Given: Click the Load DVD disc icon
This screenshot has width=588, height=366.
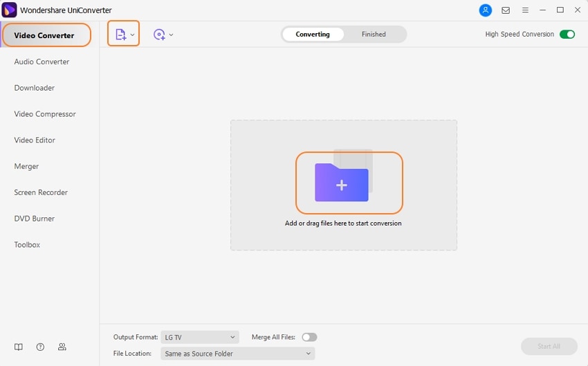Looking at the screenshot, I should pos(159,35).
